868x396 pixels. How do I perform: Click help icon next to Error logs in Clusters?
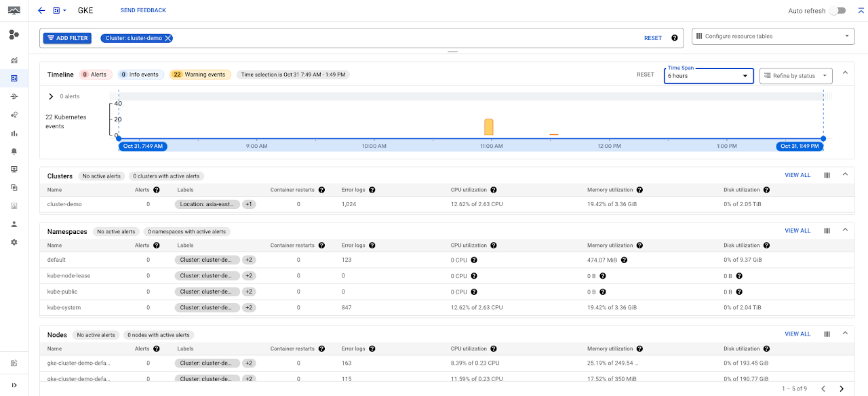[x=372, y=190]
